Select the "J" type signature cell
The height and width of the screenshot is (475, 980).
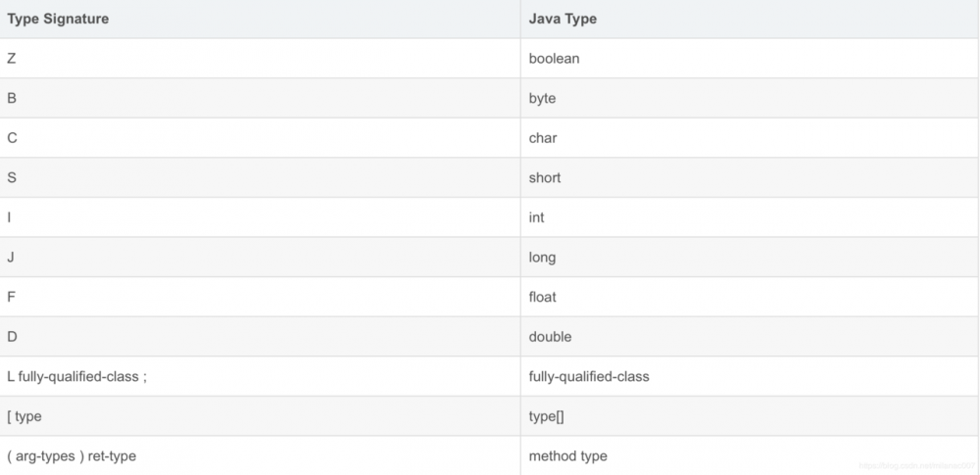[11, 258]
